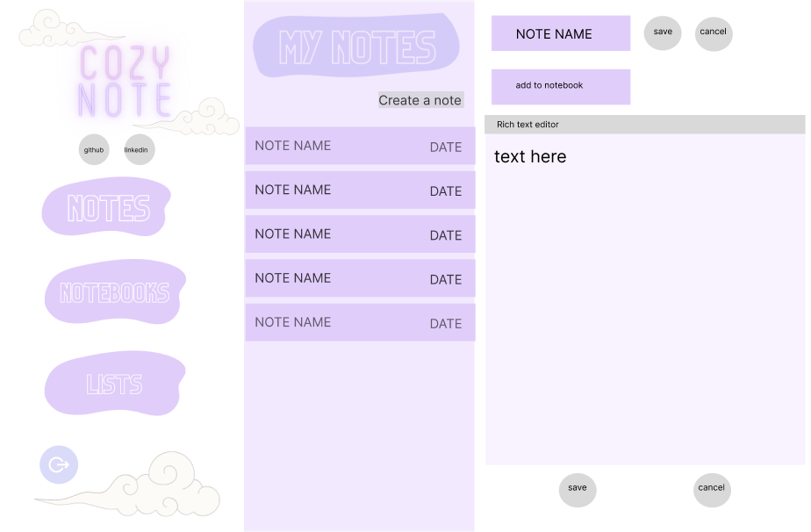Click the logout arrow icon
Screen dimensions: 811x532
click(x=58, y=464)
